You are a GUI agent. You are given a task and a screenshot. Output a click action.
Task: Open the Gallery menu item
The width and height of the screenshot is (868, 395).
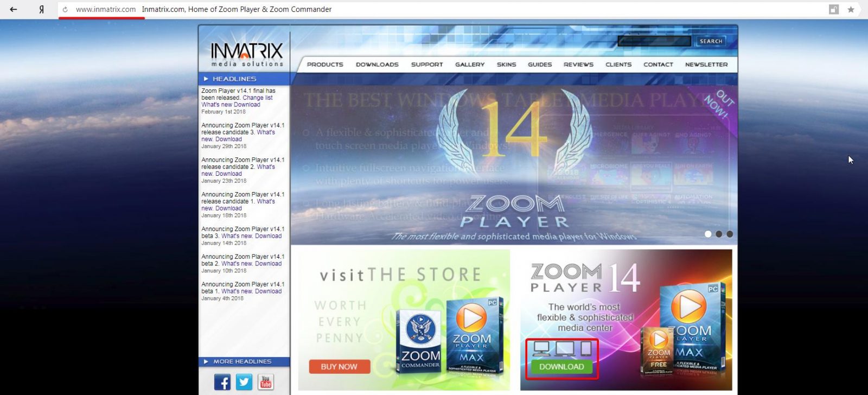(470, 65)
